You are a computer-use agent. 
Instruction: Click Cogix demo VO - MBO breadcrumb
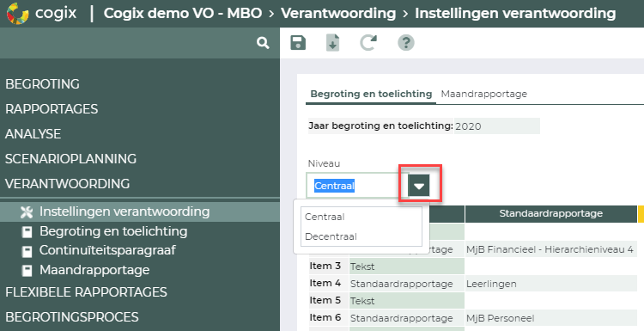tap(183, 13)
